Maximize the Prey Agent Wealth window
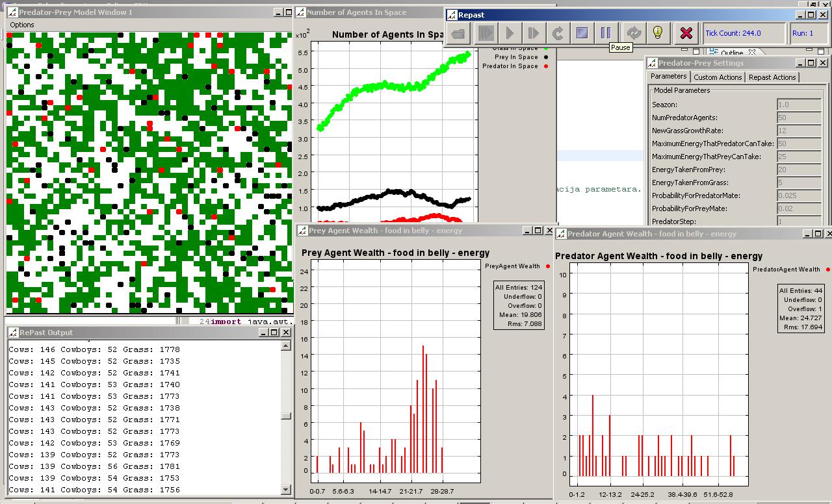Viewport: 832px width, 504px height. (538, 231)
